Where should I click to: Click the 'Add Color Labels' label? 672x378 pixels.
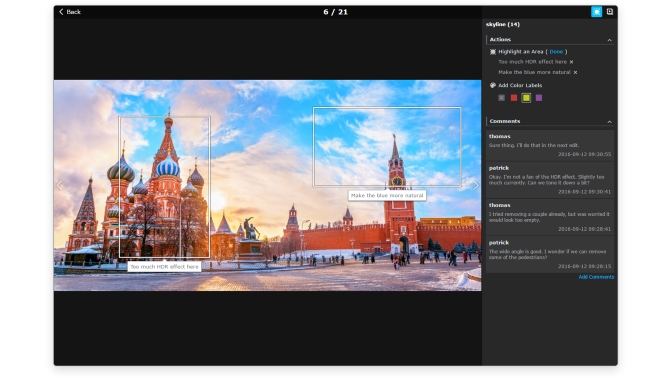(520, 85)
